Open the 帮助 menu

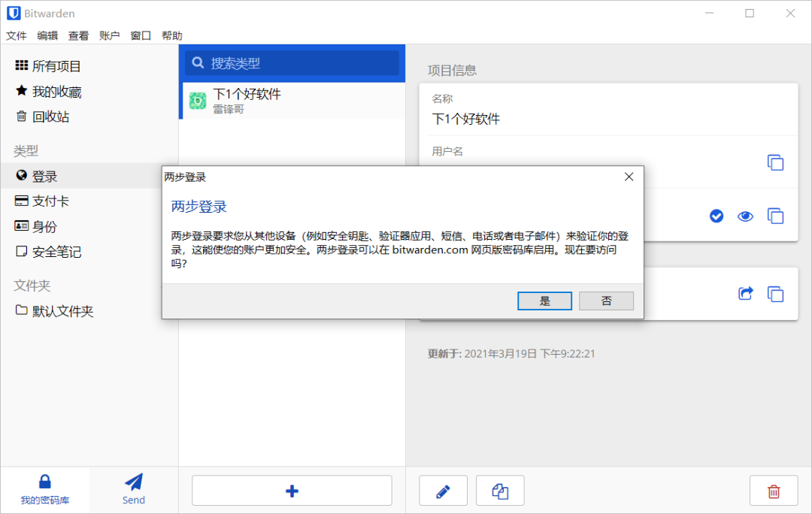172,36
